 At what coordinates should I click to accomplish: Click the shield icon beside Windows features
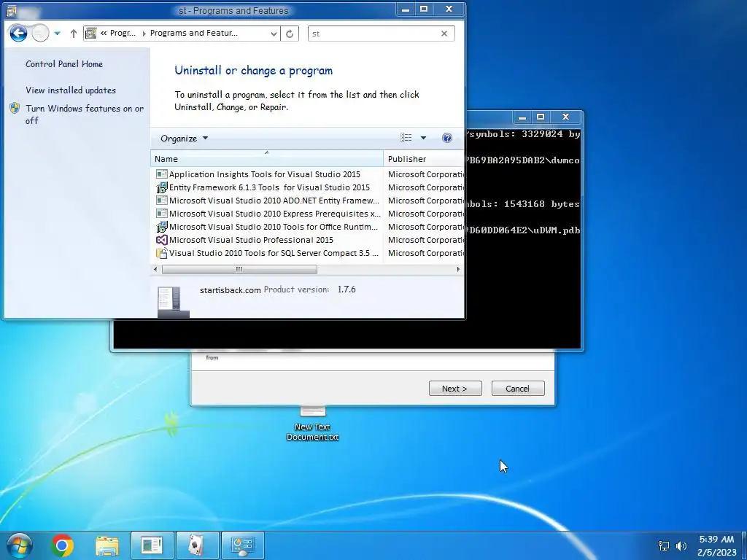[15, 108]
